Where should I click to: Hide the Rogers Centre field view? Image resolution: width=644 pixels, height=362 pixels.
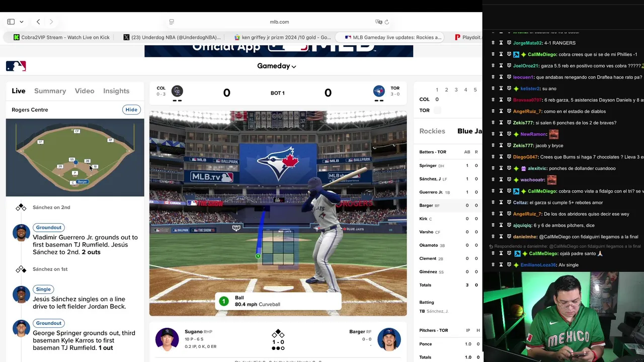[x=131, y=110]
